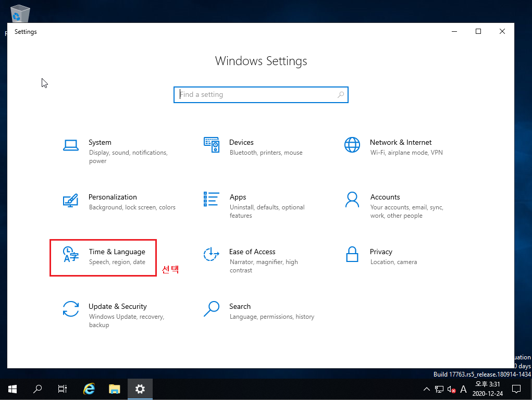Open Network & Internet via its title
Image resolution: width=532 pixels, height=400 pixels.
pyautogui.click(x=401, y=143)
